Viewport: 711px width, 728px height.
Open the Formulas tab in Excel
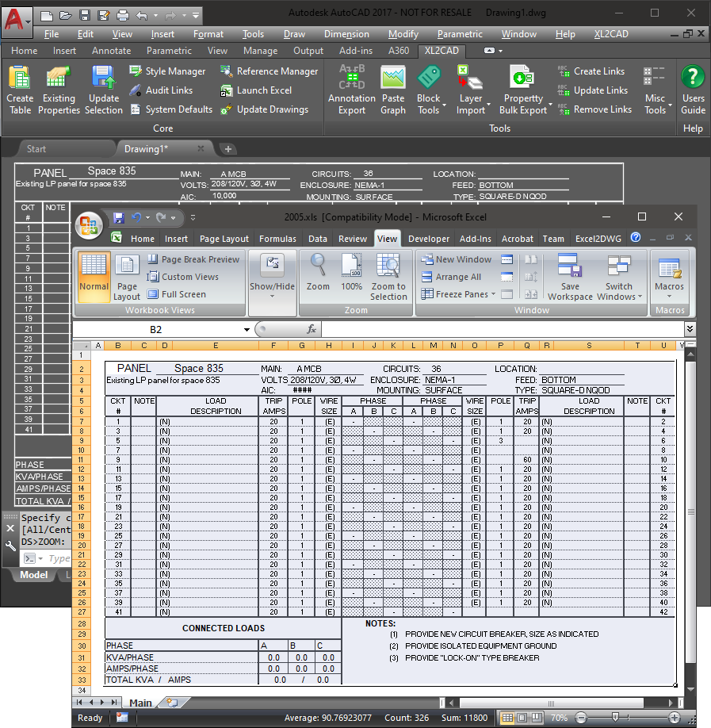(x=277, y=239)
